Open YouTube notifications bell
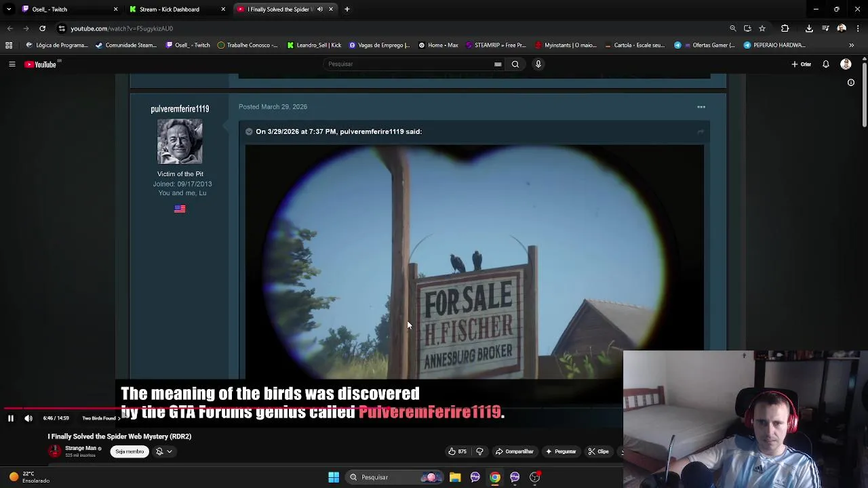Viewport: 868px width, 488px height. pos(826,64)
